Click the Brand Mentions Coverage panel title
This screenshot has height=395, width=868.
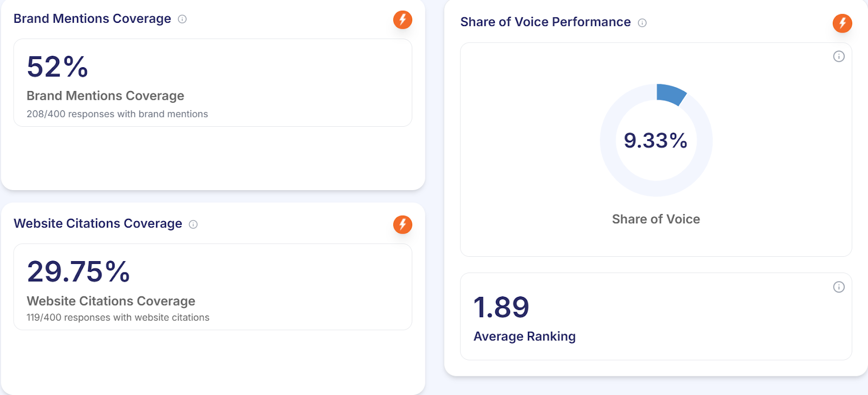pos(92,19)
